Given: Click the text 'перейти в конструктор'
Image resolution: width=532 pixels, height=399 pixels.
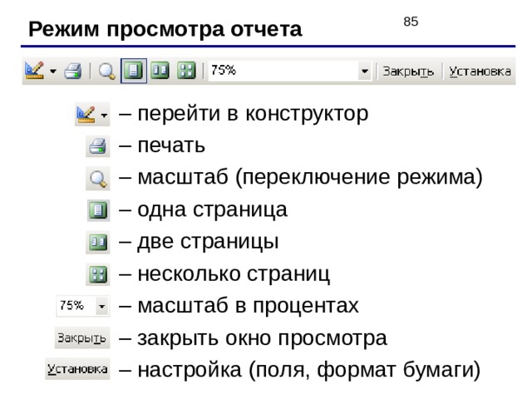Looking at the screenshot, I should click(253, 114).
